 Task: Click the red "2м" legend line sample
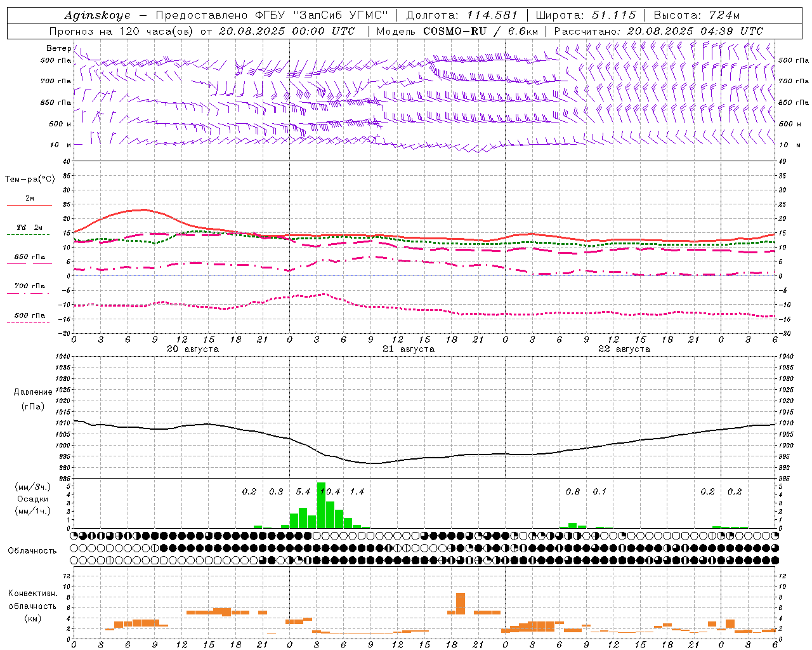click(x=29, y=206)
